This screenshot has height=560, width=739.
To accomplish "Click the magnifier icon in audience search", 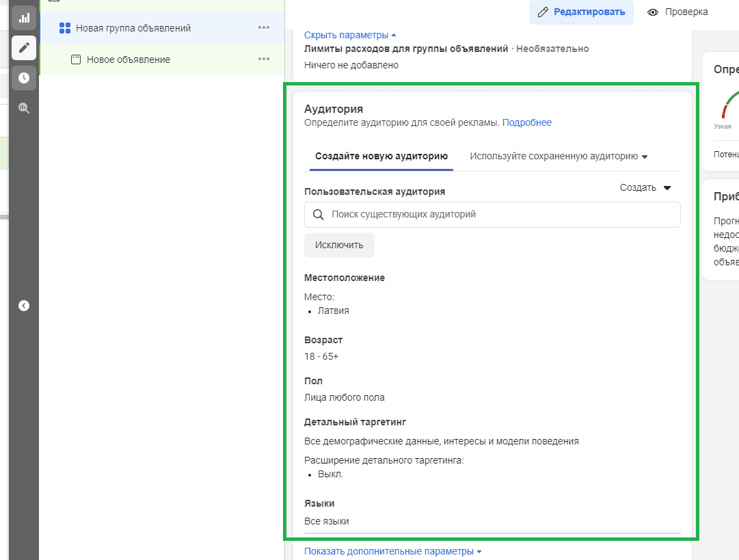I will pyautogui.click(x=318, y=215).
